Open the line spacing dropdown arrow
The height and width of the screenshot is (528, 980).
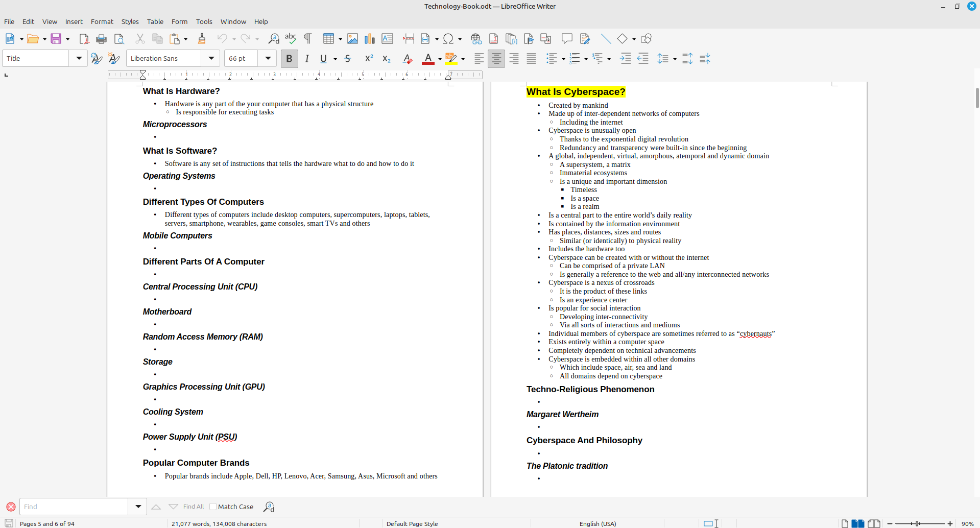(x=675, y=59)
